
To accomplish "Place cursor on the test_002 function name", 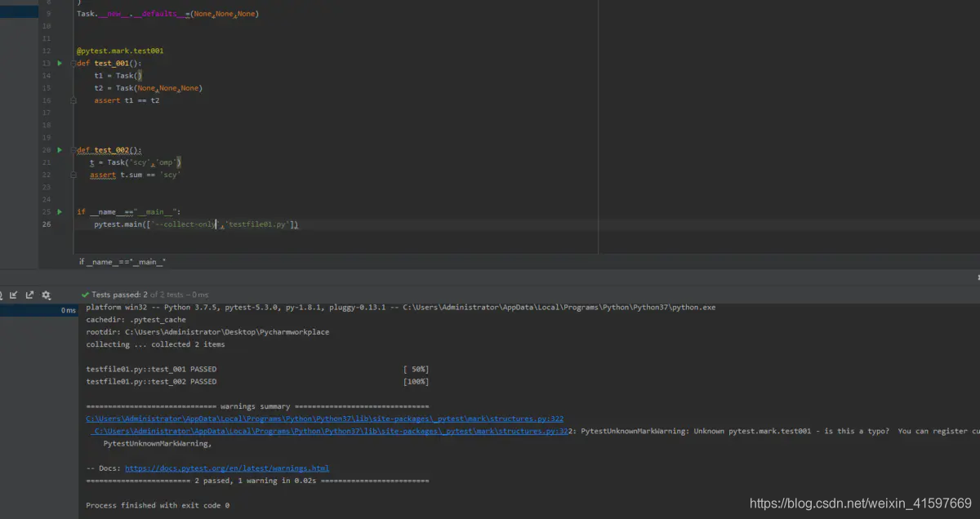I will tap(112, 150).
